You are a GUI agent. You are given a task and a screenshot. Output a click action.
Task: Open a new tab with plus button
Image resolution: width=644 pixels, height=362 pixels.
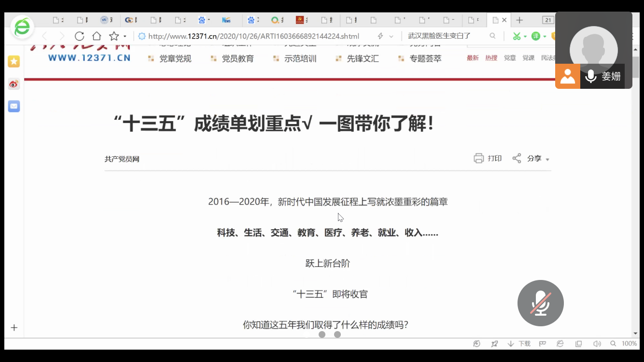pos(519,20)
